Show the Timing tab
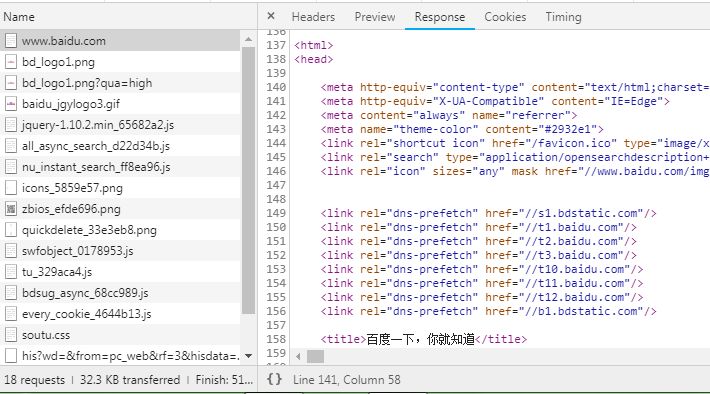710x394 pixels. [563, 17]
